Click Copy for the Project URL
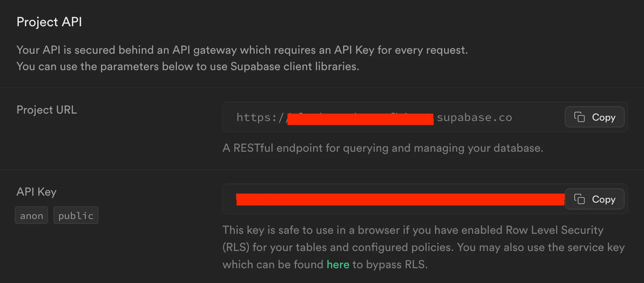 click(x=594, y=117)
